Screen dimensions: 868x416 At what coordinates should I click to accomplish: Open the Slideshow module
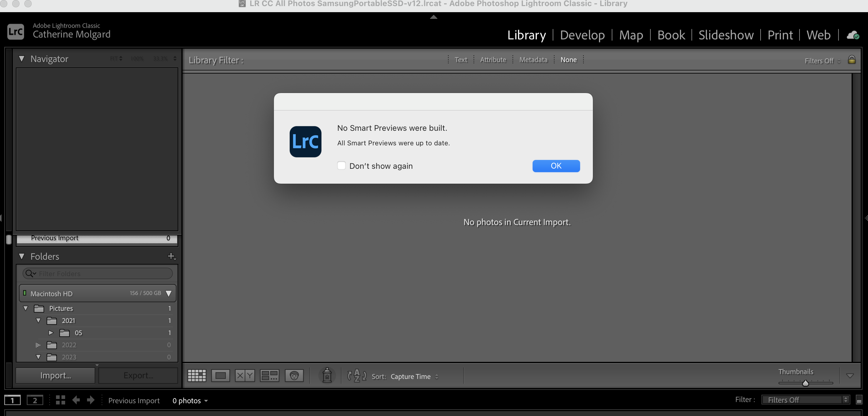(726, 35)
